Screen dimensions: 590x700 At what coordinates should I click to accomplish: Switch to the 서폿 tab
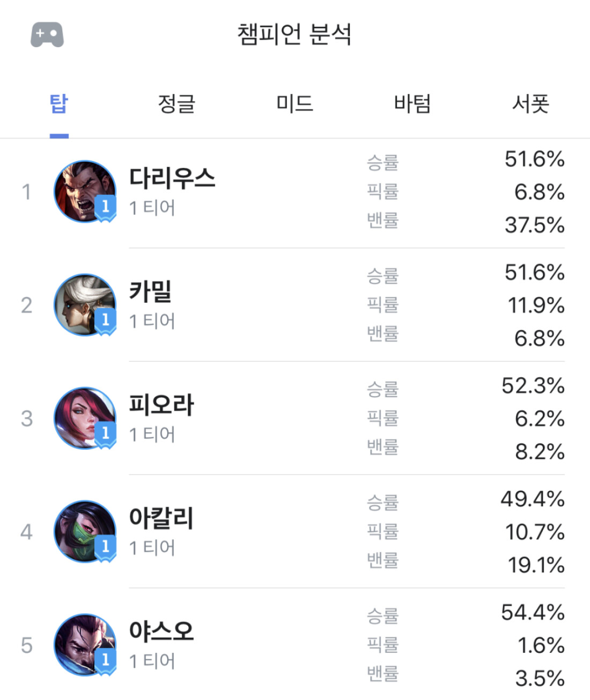coord(530,103)
